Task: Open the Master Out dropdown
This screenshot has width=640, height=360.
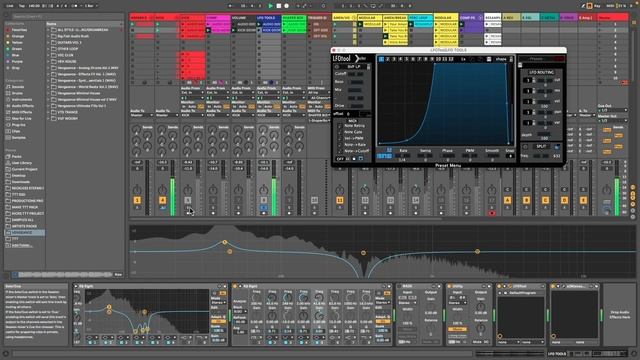Action: 612,120
